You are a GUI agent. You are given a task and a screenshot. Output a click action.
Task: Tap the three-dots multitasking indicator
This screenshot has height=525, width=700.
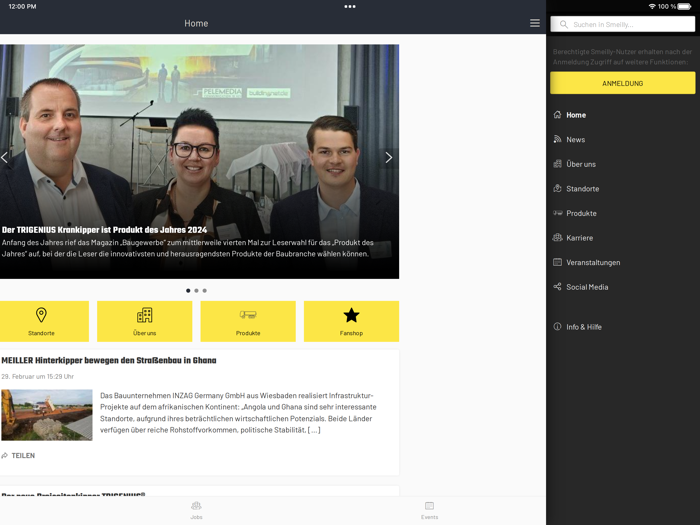coord(350,7)
